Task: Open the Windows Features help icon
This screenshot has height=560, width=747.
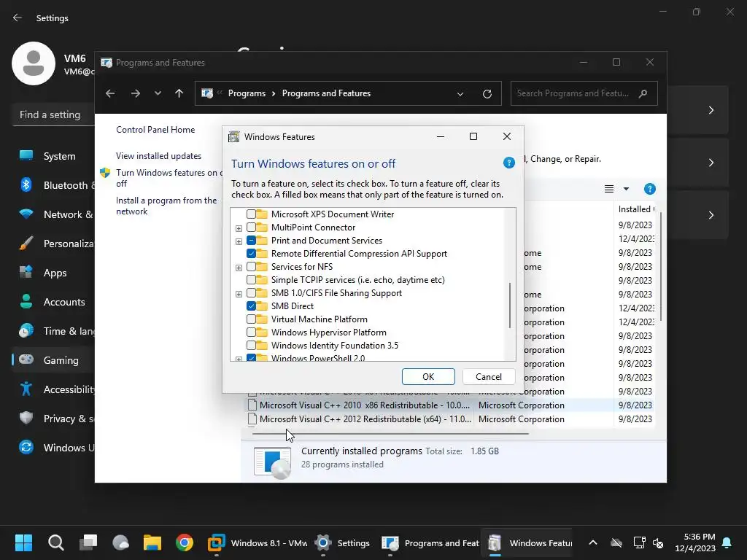Action: tap(508, 163)
